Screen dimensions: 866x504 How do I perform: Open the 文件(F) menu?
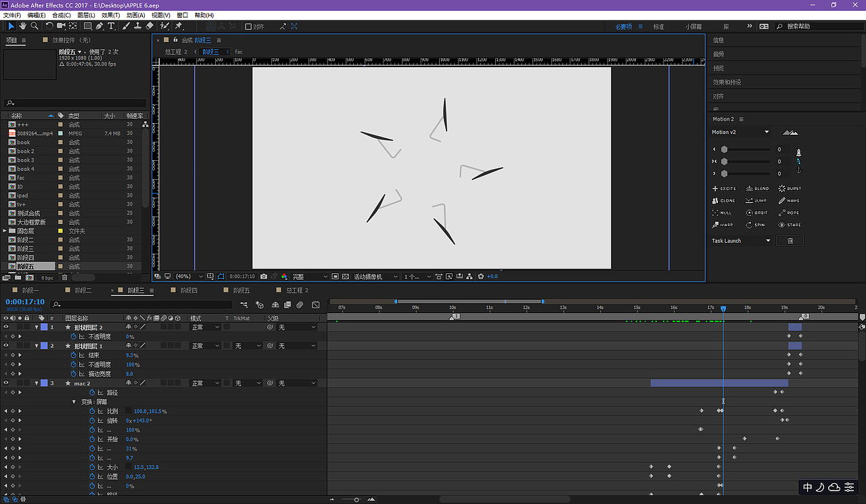coord(12,15)
